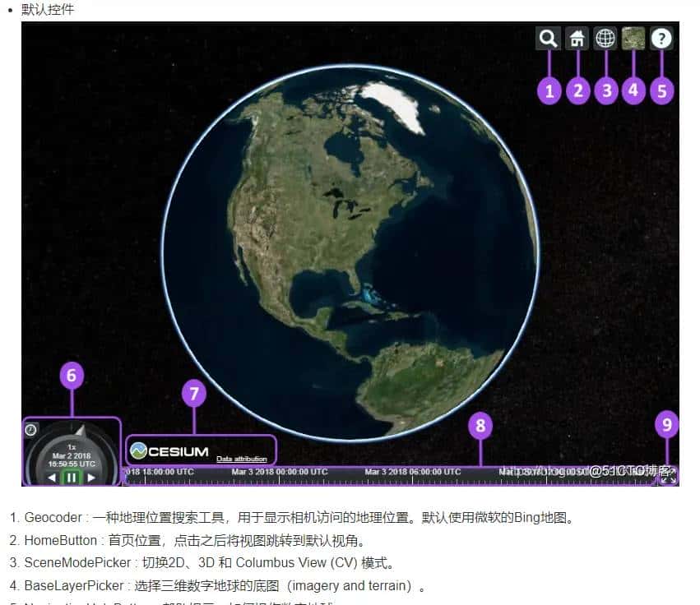The image size is (700, 605).
Task: Open the Geocoder search tool
Action: pyautogui.click(x=549, y=38)
